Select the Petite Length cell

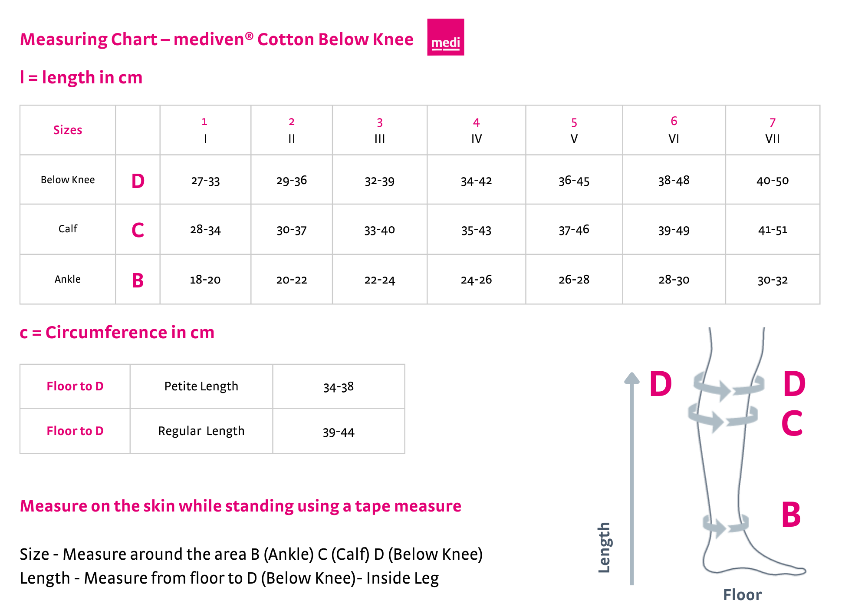tap(201, 386)
